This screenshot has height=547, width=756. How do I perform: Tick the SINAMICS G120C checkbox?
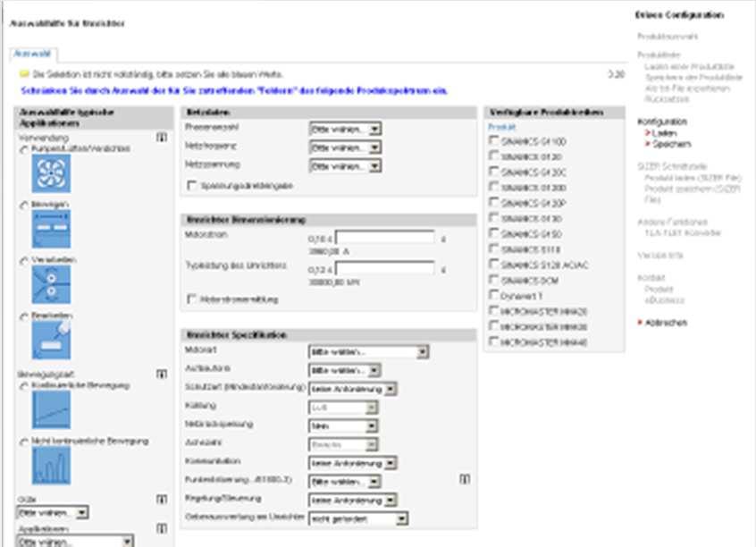(493, 172)
